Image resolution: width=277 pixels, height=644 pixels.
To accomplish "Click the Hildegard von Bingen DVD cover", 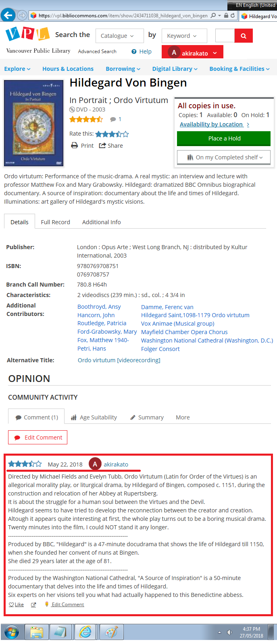I will pos(34,123).
